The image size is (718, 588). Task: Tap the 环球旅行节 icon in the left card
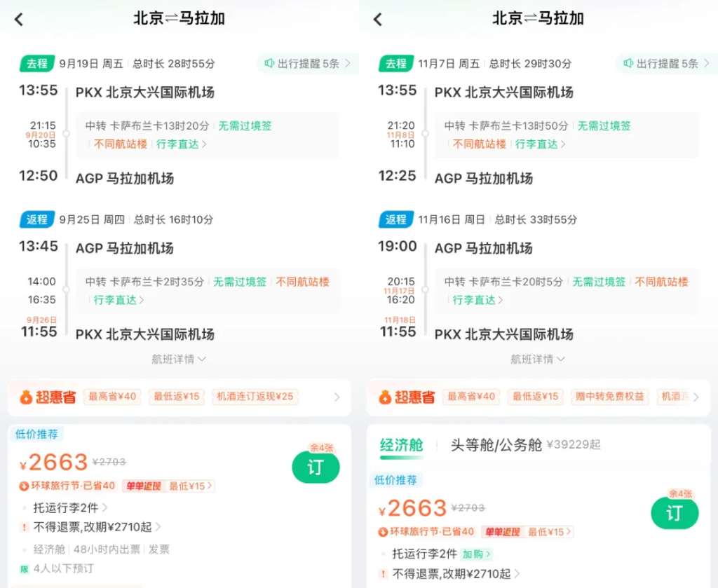[24, 486]
